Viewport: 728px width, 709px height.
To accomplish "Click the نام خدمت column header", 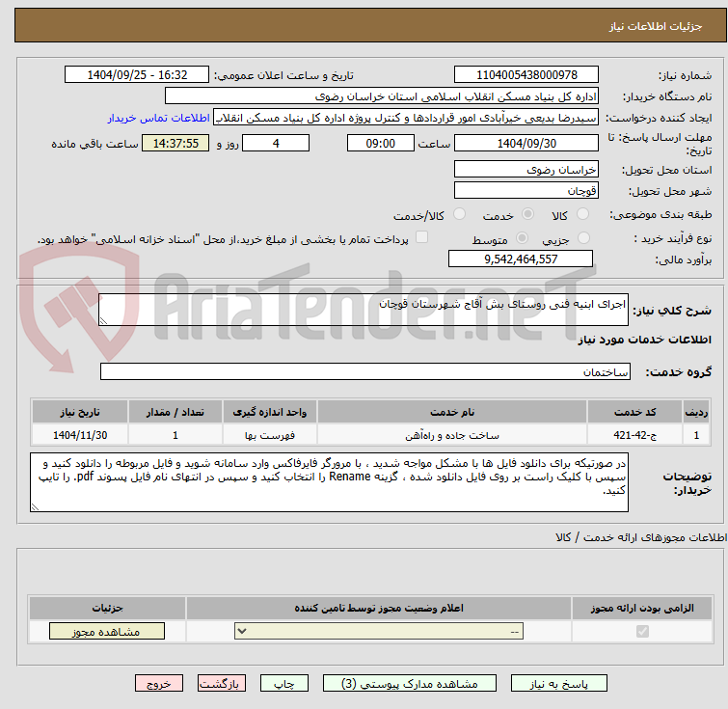I will click(452, 412).
